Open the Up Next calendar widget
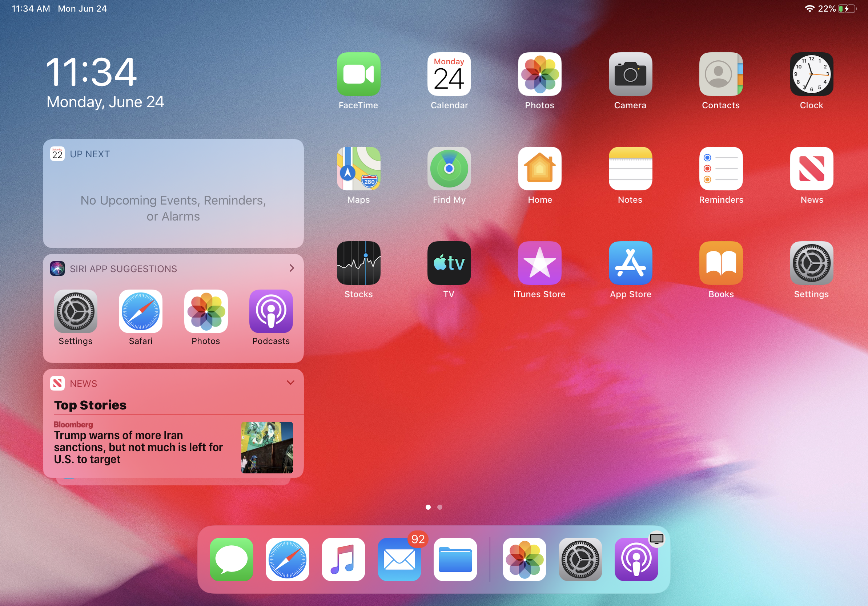 point(173,193)
